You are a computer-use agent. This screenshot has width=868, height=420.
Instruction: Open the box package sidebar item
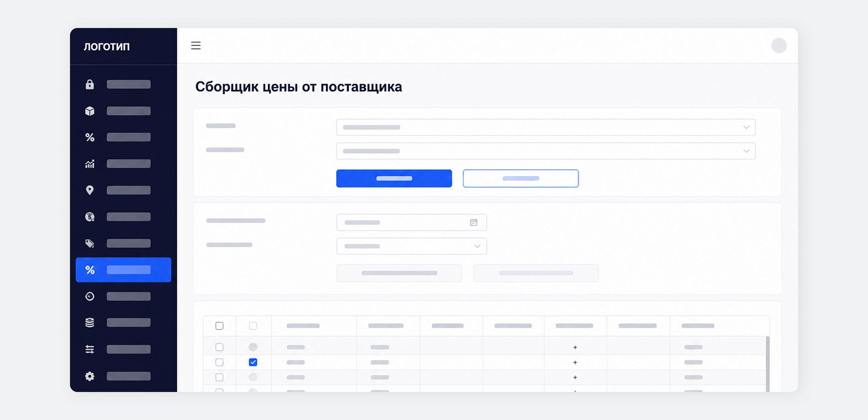coord(90,111)
